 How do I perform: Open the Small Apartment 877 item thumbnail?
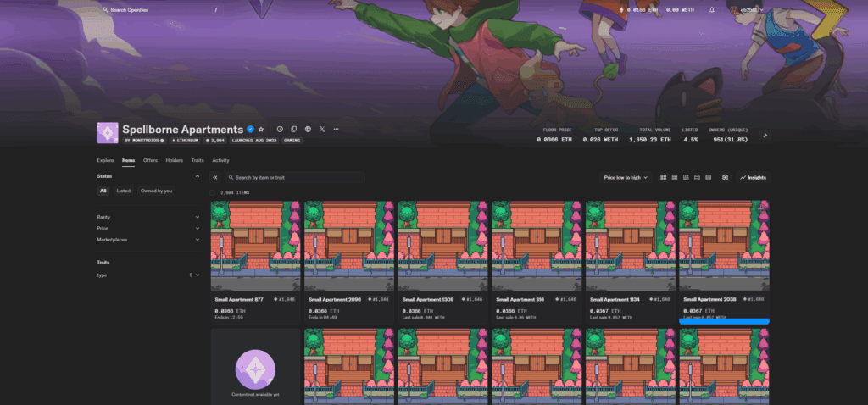pos(255,246)
